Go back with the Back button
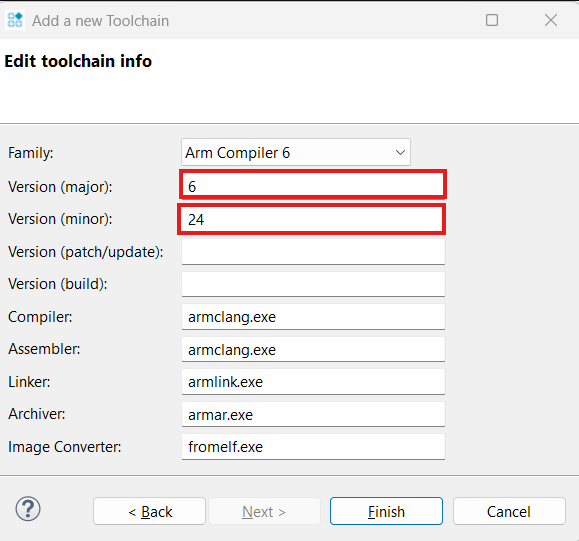Image resolution: width=579 pixels, height=541 pixels. (150, 511)
